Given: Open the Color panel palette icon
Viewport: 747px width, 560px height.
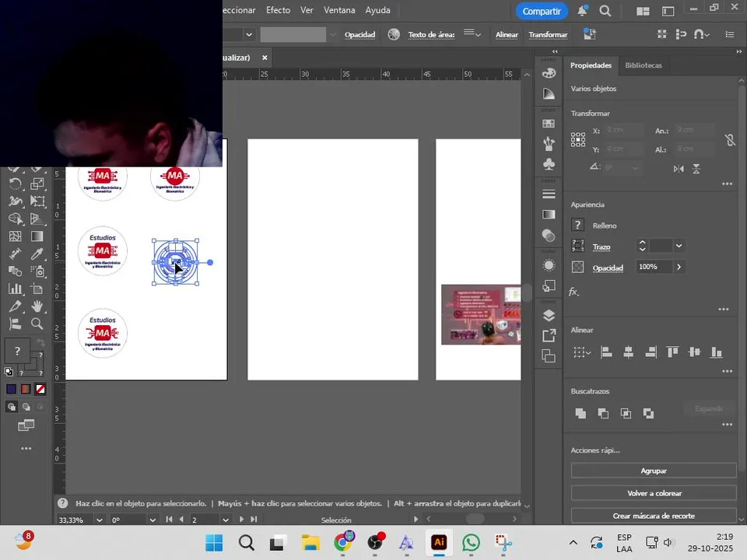Looking at the screenshot, I should 549,73.
